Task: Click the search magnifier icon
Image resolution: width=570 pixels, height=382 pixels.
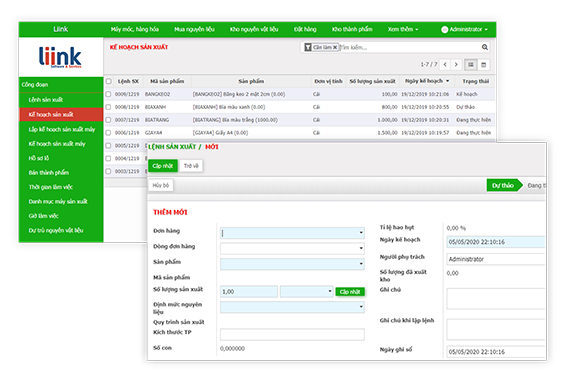Action: click(485, 47)
